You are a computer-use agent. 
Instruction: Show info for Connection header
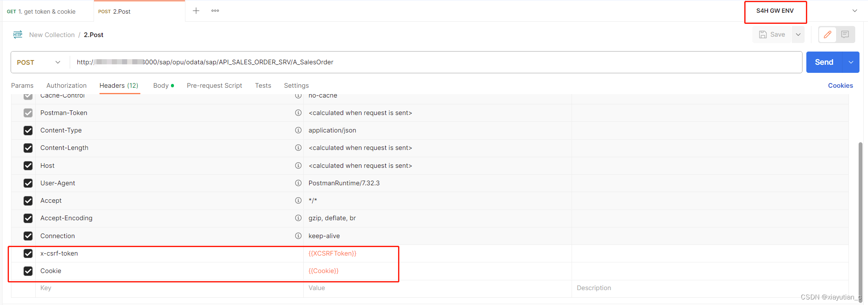click(298, 236)
